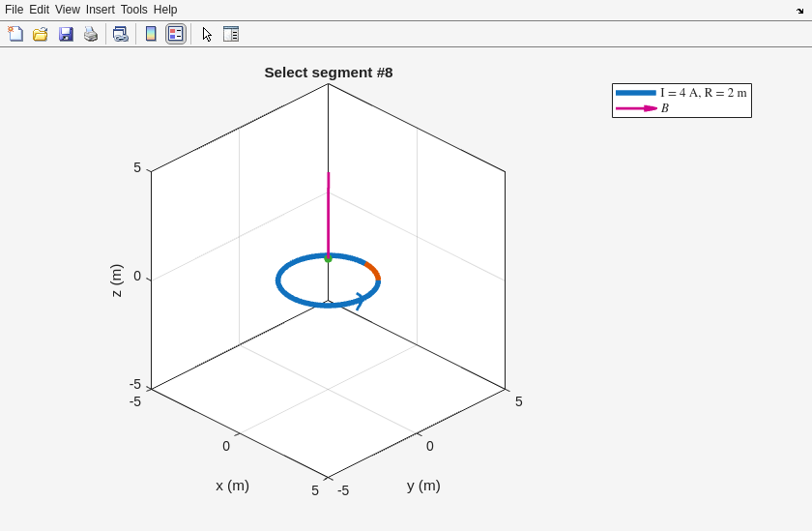Click the green point at the magenta arrow base
812x531 pixels.
329,259
